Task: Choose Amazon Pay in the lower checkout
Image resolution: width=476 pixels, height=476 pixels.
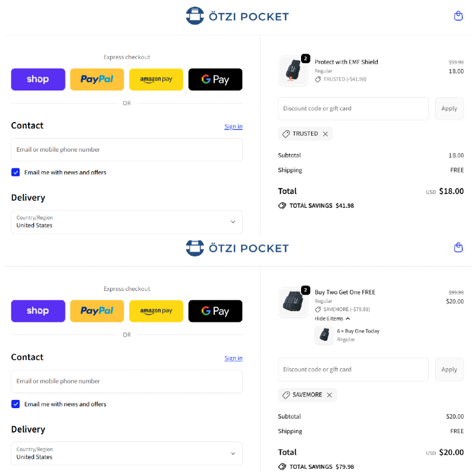Action: pyautogui.click(x=156, y=311)
